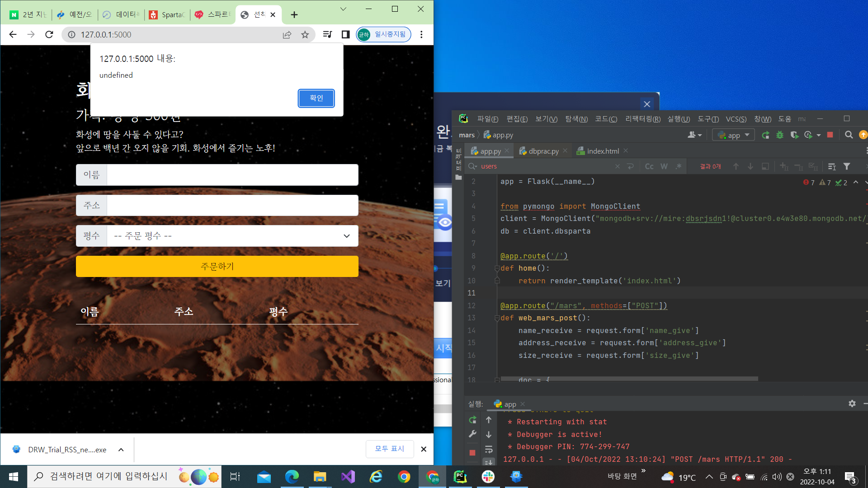Open the Windows Start menu
Screen dimensions: 868x488
click(x=14, y=477)
